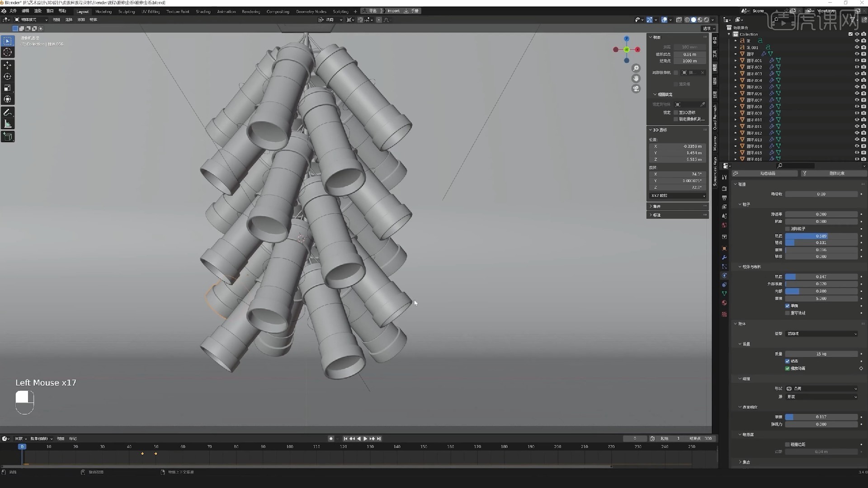The width and height of the screenshot is (868, 488).
Task: Select the Add Cube tool in the left toolbar
Action: point(8,136)
